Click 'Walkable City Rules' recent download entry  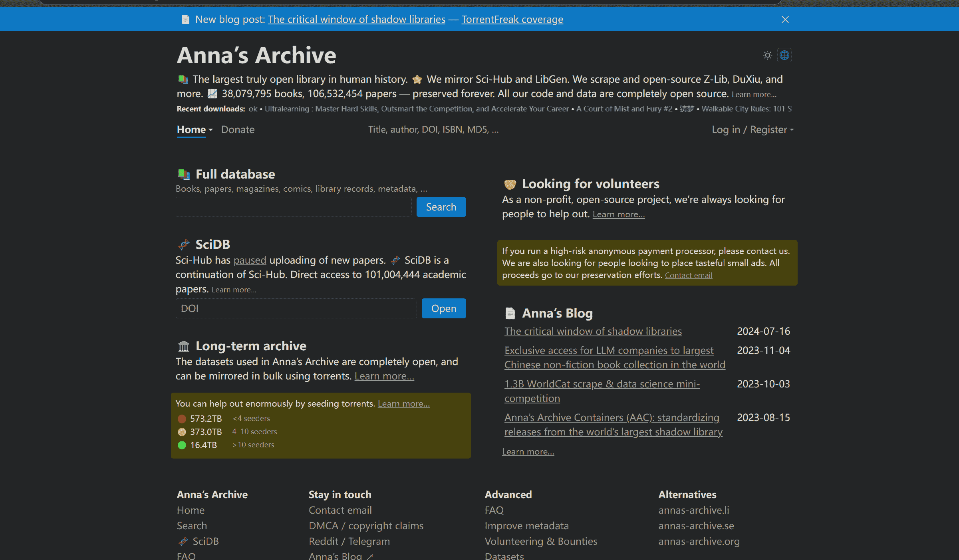[747, 109]
